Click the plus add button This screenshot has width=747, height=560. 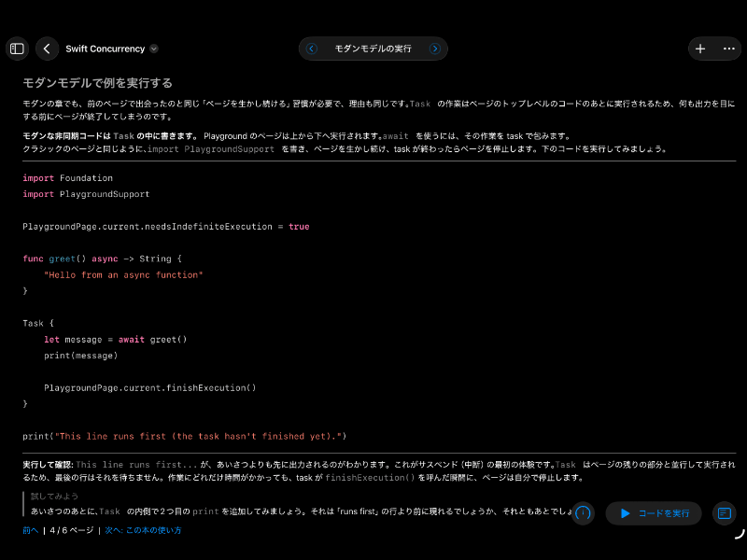click(699, 49)
